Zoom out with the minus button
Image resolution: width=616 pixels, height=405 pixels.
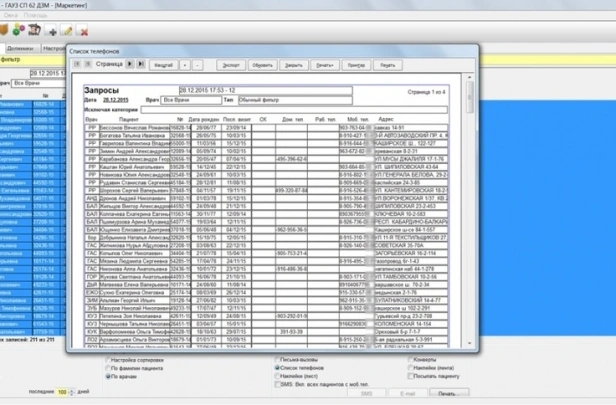199,63
